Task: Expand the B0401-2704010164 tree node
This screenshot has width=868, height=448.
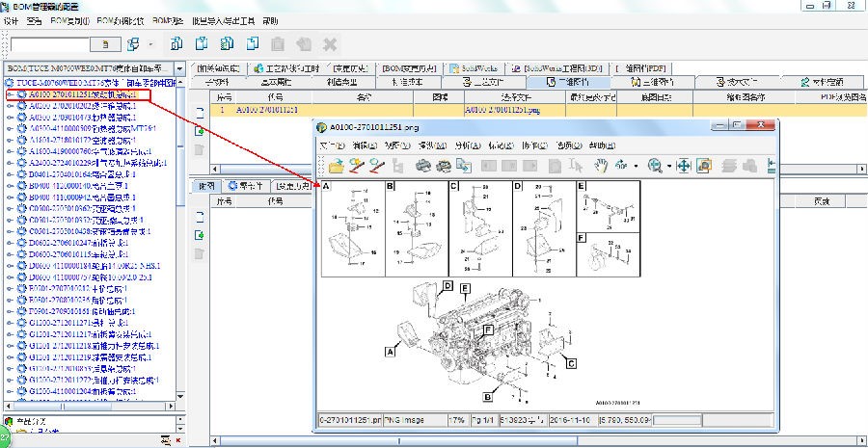Action: click(x=10, y=174)
